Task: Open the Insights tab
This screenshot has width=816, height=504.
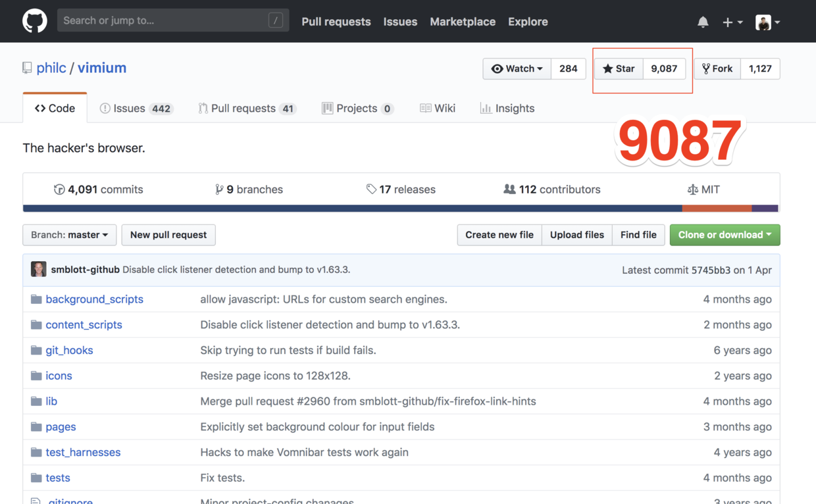Action: [x=507, y=109]
